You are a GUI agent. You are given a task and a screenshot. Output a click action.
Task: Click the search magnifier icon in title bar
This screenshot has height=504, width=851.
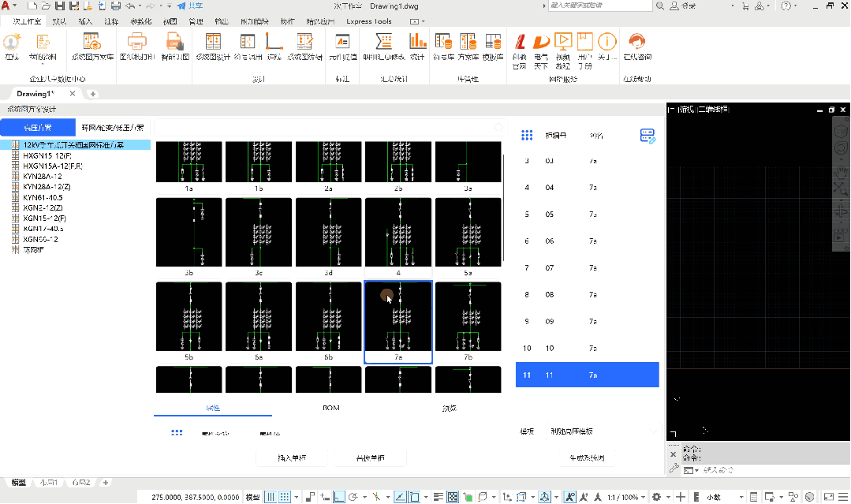coord(660,6)
